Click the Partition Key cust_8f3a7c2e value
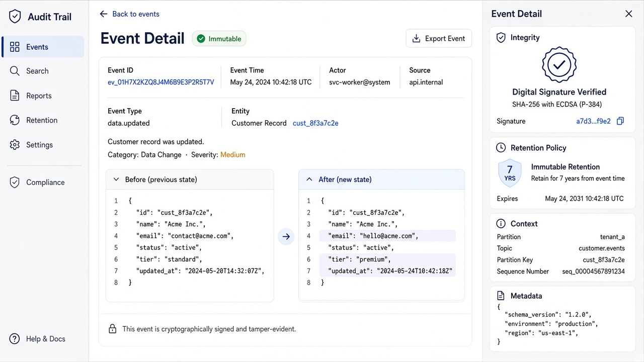 [604, 260]
